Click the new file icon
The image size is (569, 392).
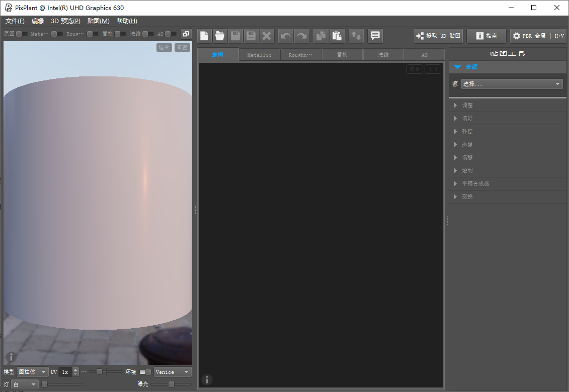(x=204, y=36)
